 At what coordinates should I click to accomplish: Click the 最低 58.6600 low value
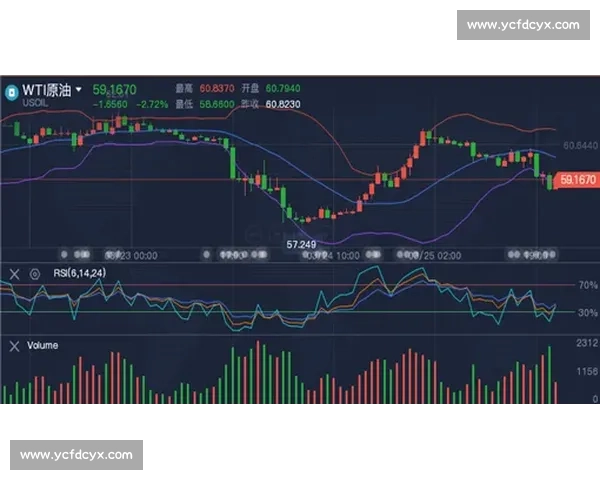(x=219, y=103)
